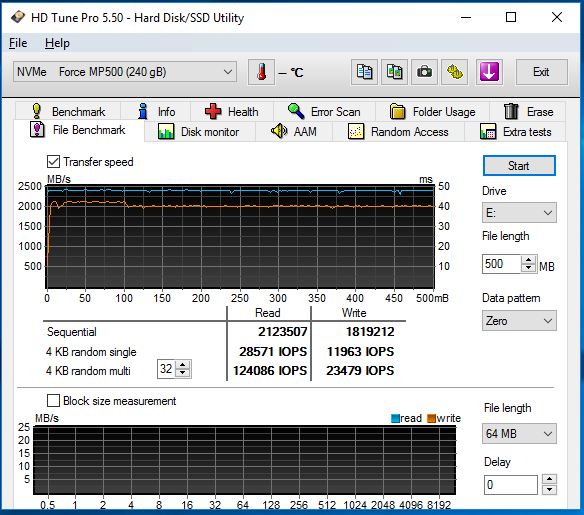Screen dimensions: 584x515
Task: Click the Delay input field
Action: point(511,484)
